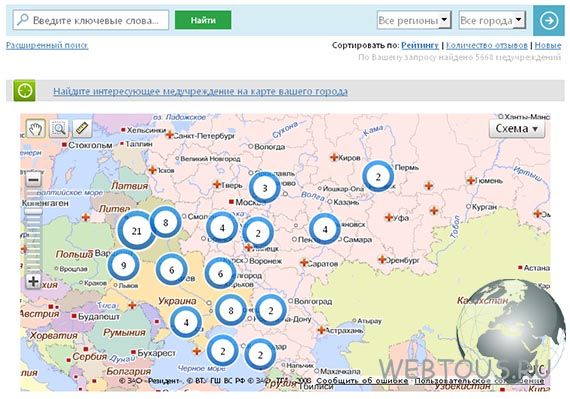Sort by Количество отзывов
Image resolution: width=570 pixels, height=399 pixels.
486,45
